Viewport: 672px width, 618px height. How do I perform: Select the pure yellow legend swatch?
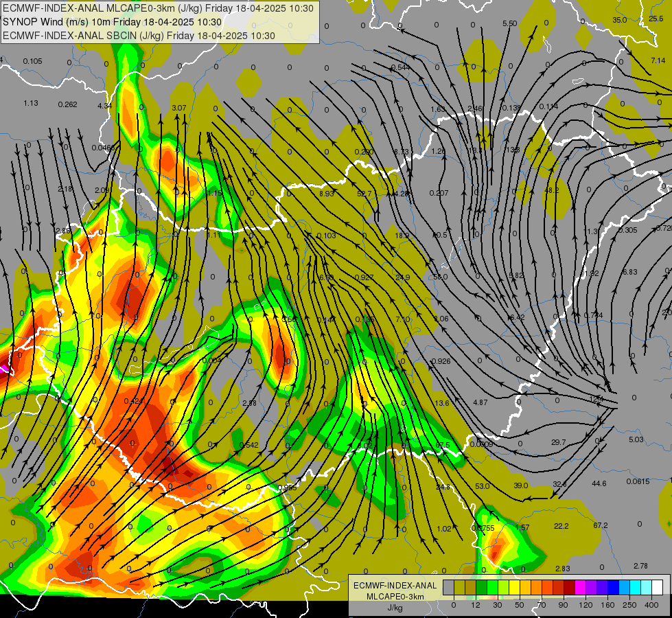(515, 587)
